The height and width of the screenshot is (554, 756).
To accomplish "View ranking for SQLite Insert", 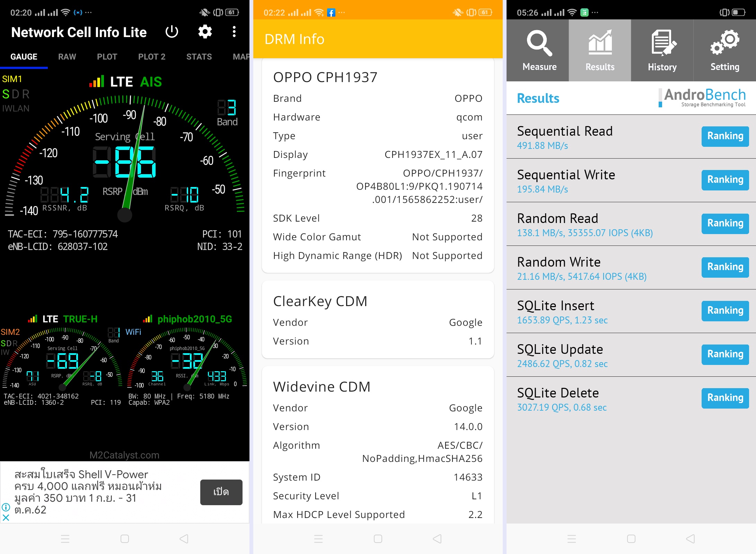I will point(725,311).
